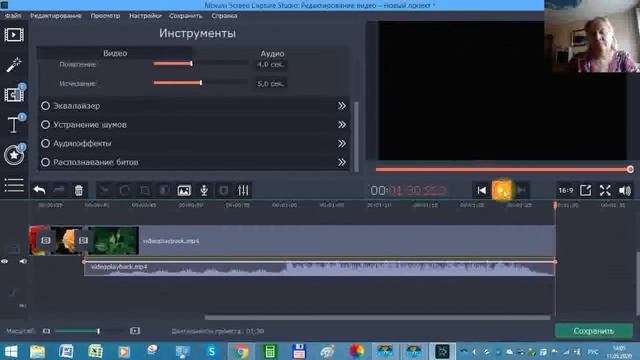
Task: Zoom in timeline with large scale icon
Action: pos(135,331)
